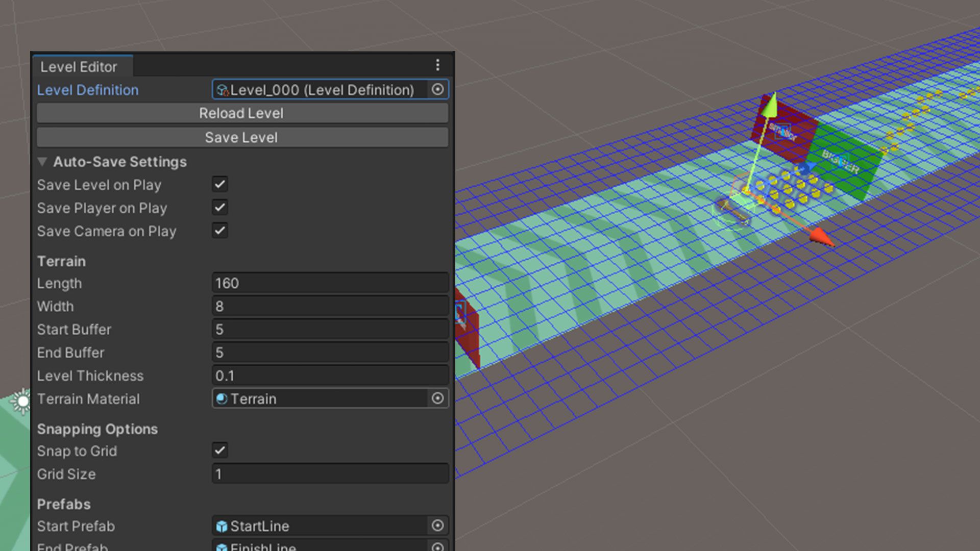The height and width of the screenshot is (551, 980).
Task: Click the Reload Level button
Action: pyautogui.click(x=241, y=113)
